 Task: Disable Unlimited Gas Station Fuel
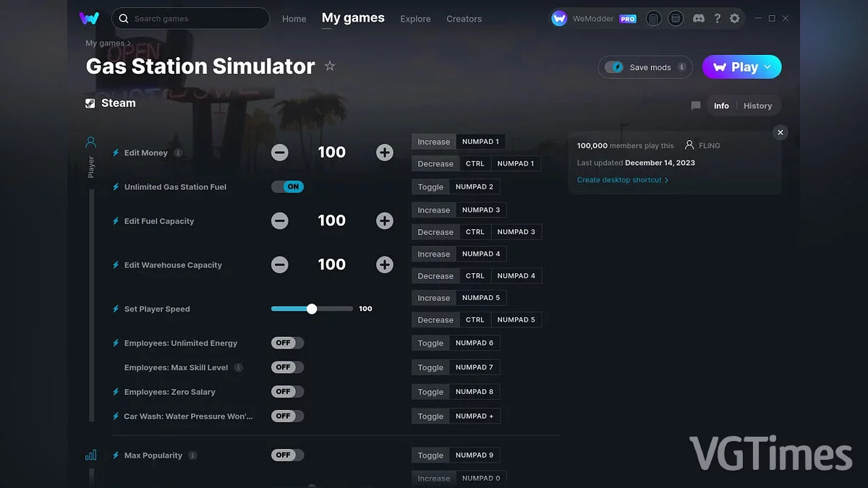(287, 187)
